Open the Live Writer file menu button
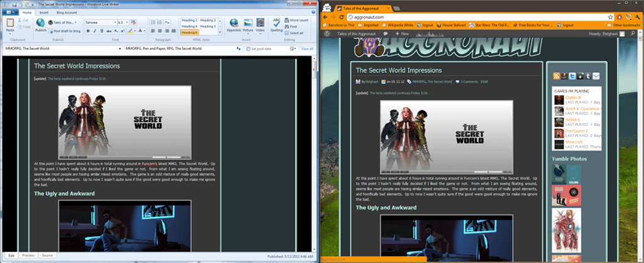 [10, 13]
